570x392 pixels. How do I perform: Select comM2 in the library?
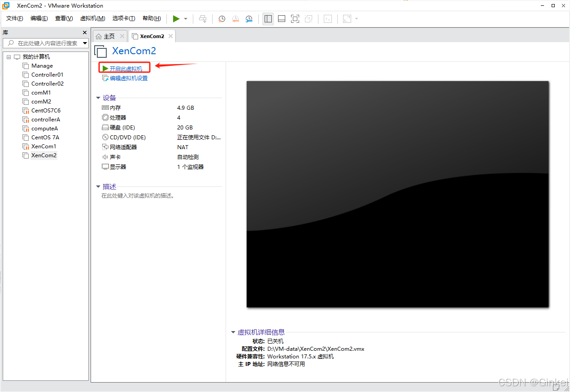[x=41, y=102]
